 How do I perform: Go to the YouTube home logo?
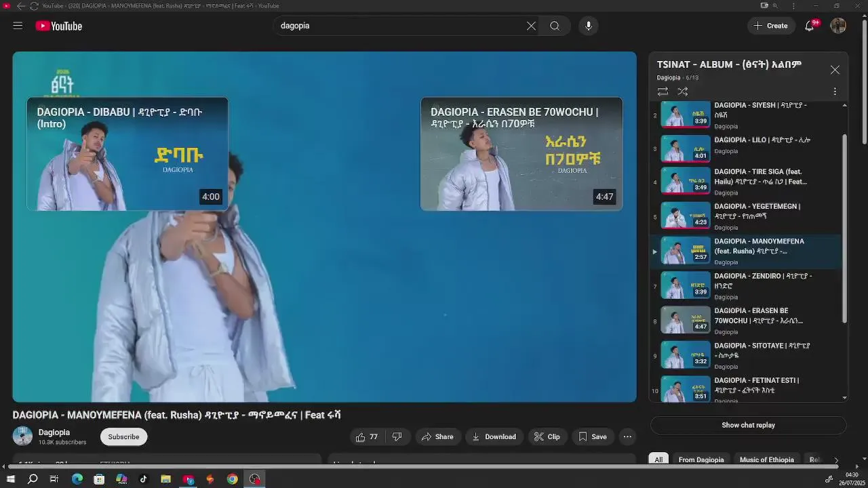pos(59,26)
